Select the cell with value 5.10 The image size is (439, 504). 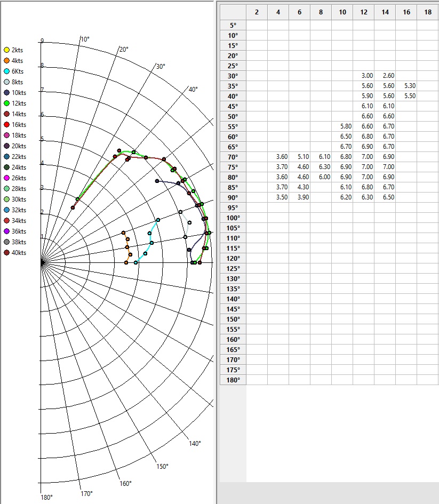coord(300,157)
